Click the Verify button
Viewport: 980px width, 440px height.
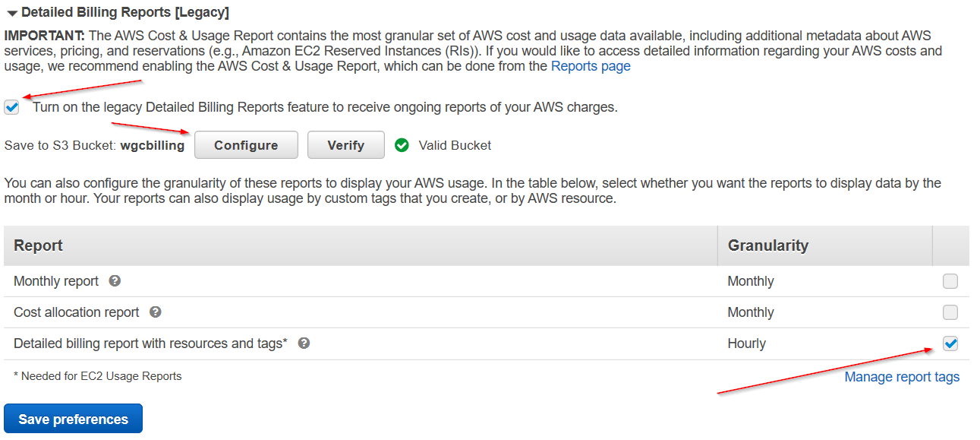[x=345, y=145]
